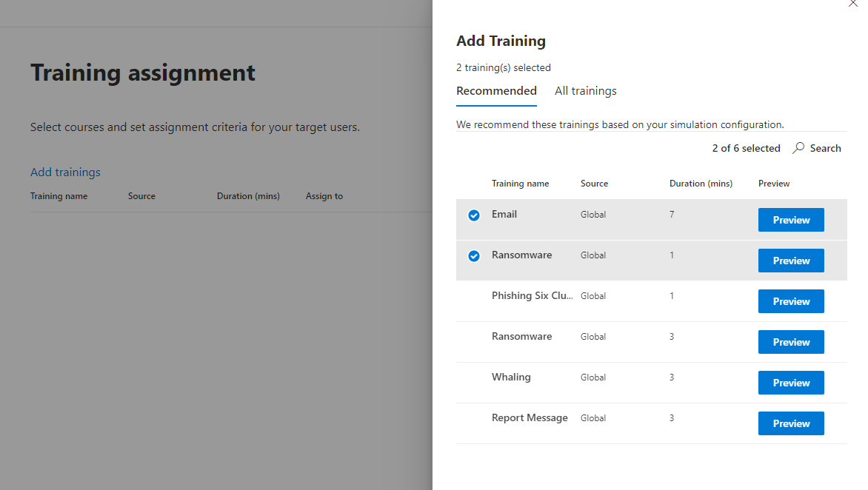The width and height of the screenshot is (868, 490).
Task: Click the Training name header on Training assignment page
Action: tap(59, 195)
